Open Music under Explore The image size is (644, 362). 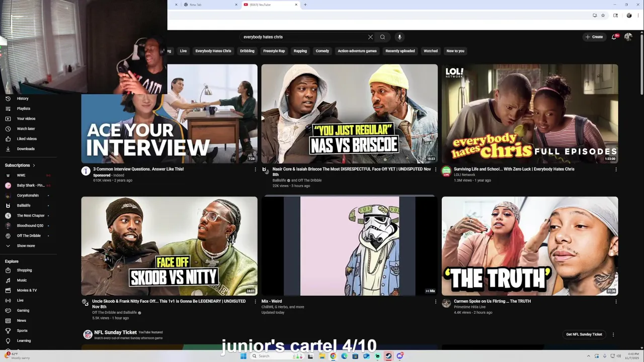[22, 281]
